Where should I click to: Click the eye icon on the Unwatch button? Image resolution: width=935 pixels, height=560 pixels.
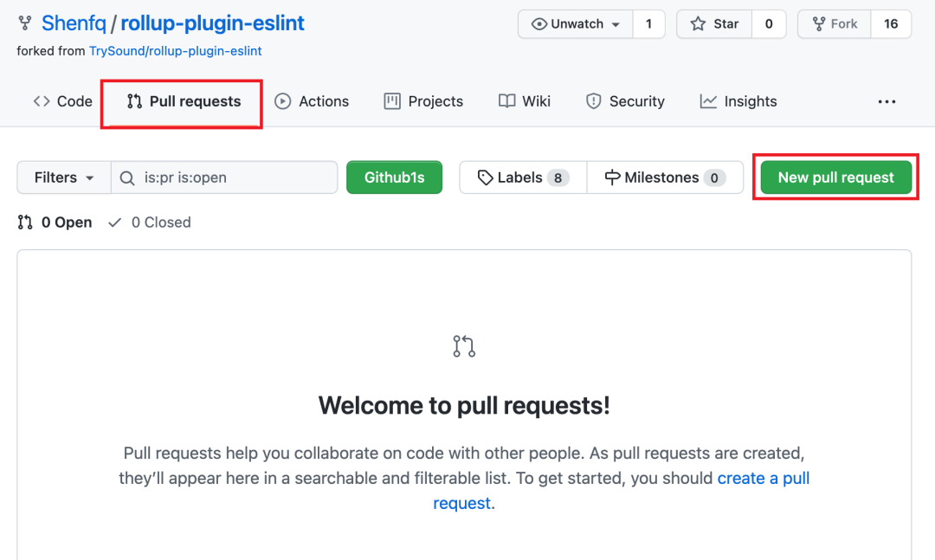click(x=539, y=24)
